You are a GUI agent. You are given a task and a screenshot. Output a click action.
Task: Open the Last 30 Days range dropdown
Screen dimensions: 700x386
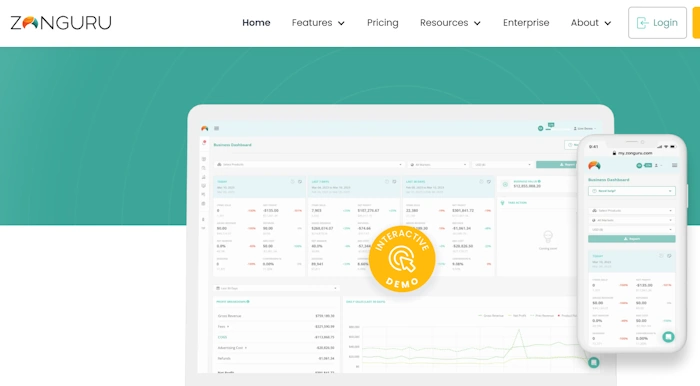pos(276,288)
